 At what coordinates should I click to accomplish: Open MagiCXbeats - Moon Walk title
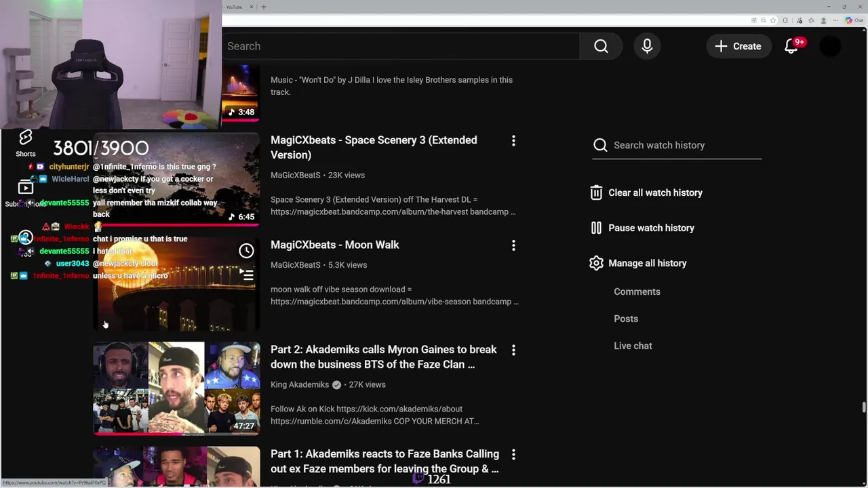click(x=335, y=245)
